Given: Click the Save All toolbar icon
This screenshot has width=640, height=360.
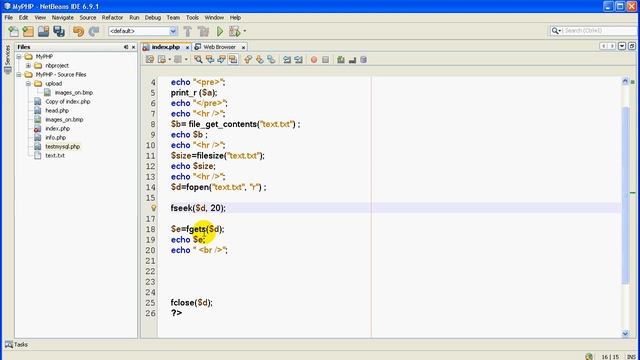Looking at the screenshot, I should [59, 31].
